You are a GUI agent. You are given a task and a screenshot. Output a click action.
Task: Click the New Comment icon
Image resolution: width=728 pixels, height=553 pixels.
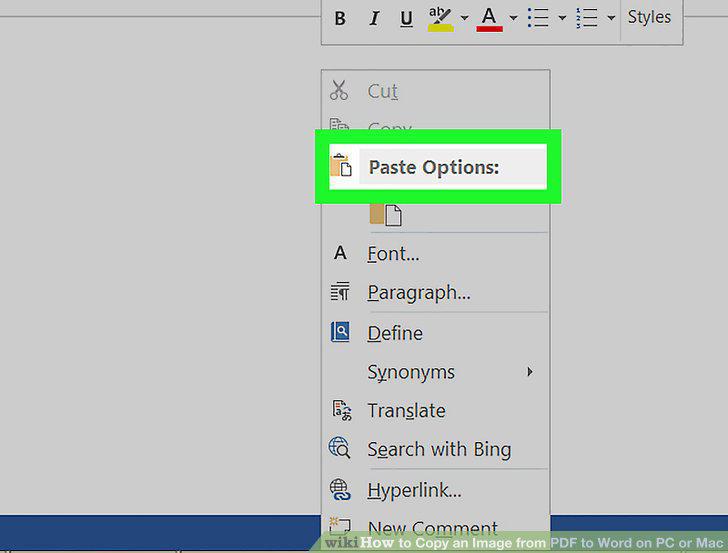(339, 526)
